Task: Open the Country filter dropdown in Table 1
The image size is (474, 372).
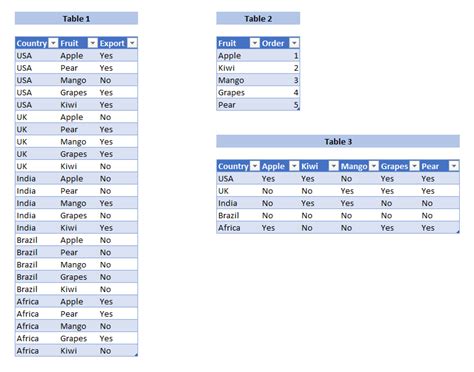Action: click(x=53, y=43)
